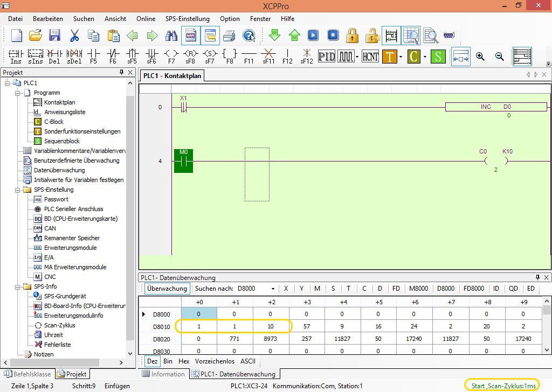
Task: Click the binoculars search icon
Action: (171, 36)
